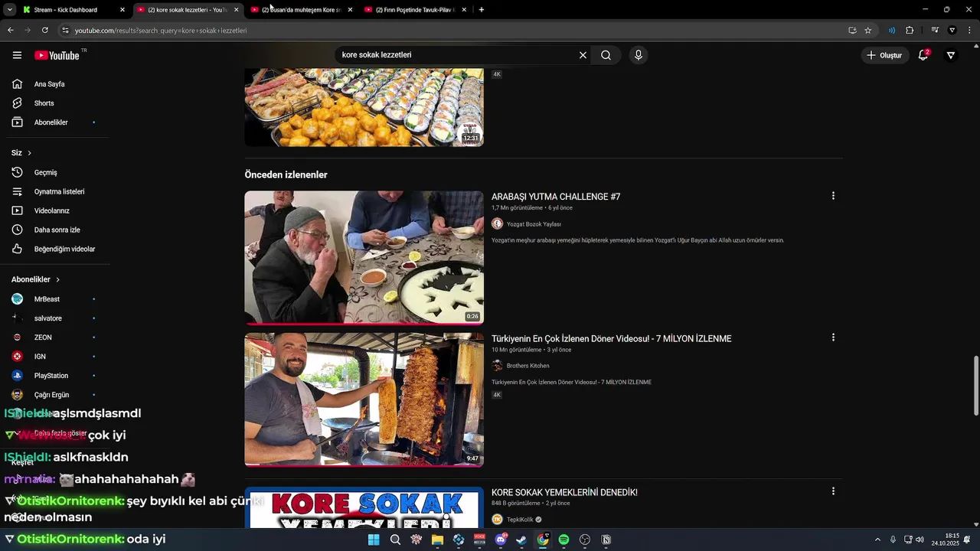Close the Kick Dashboard tab
Image resolution: width=980 pixels, height=551 pixels.
(122, 10)
